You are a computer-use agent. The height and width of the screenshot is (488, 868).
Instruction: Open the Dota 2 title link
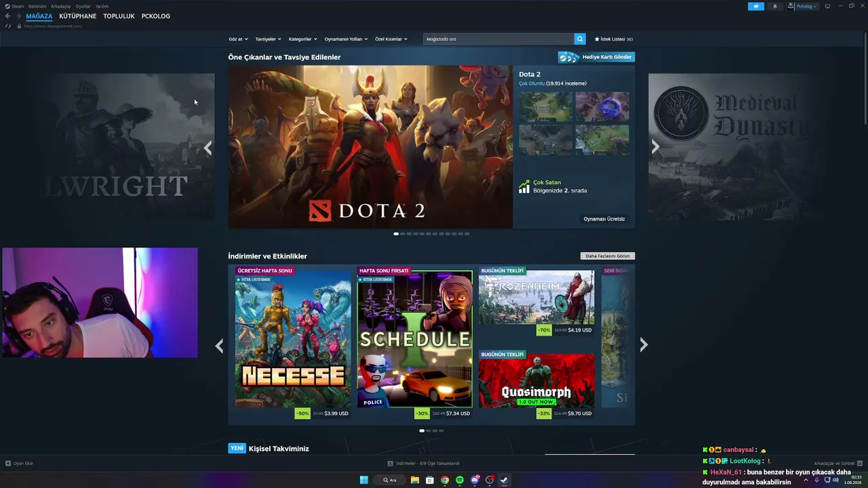click(530, 75)
